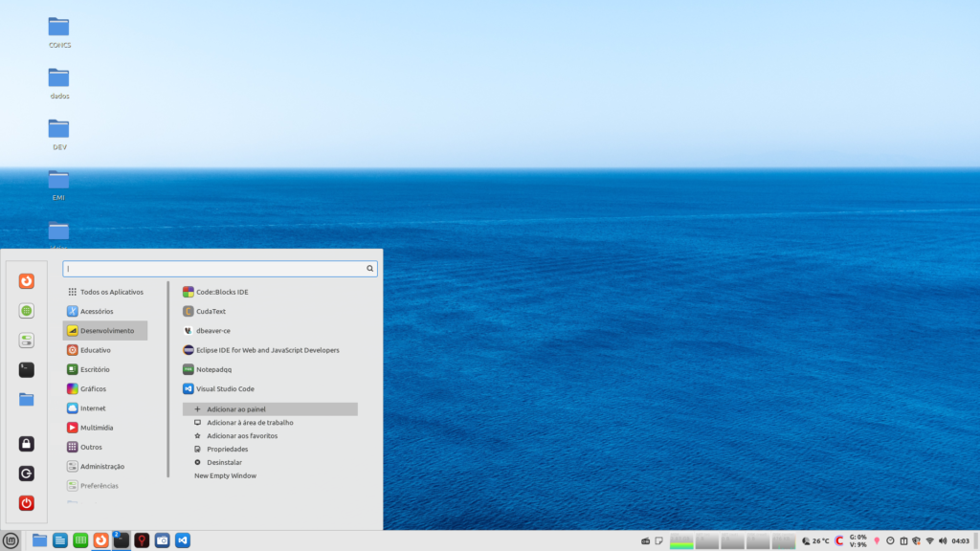The width and height of the screenshot is (980, 551).
Task: Choose Adicionar aos favoritos option
Action: click(242, 435)
